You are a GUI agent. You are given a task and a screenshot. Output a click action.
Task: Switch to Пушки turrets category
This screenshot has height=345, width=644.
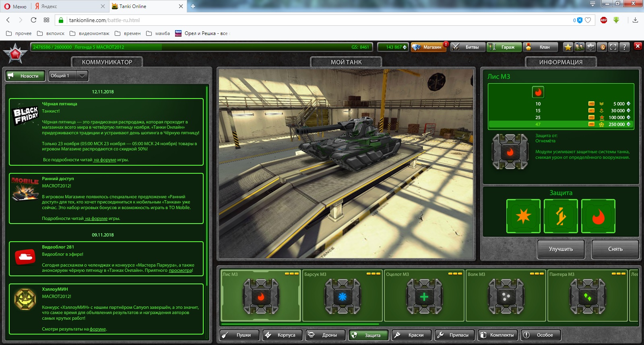coord(240,335)
